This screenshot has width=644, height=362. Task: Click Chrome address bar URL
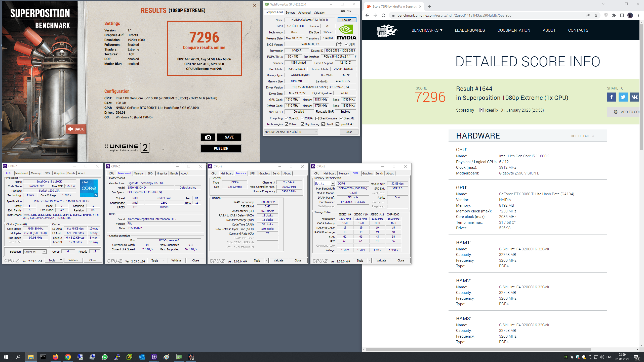(454, 15)
